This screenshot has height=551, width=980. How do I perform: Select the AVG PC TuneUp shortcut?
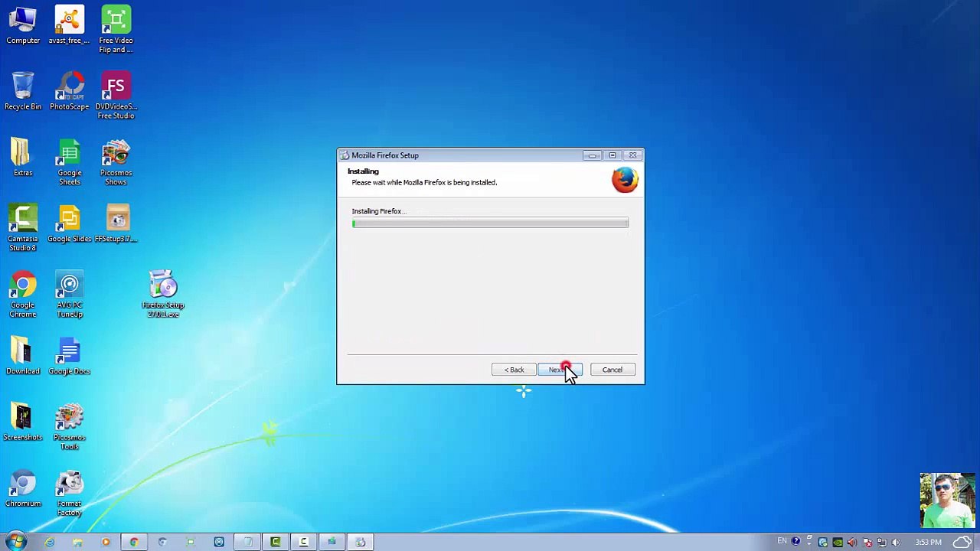[x=69, y=295]
